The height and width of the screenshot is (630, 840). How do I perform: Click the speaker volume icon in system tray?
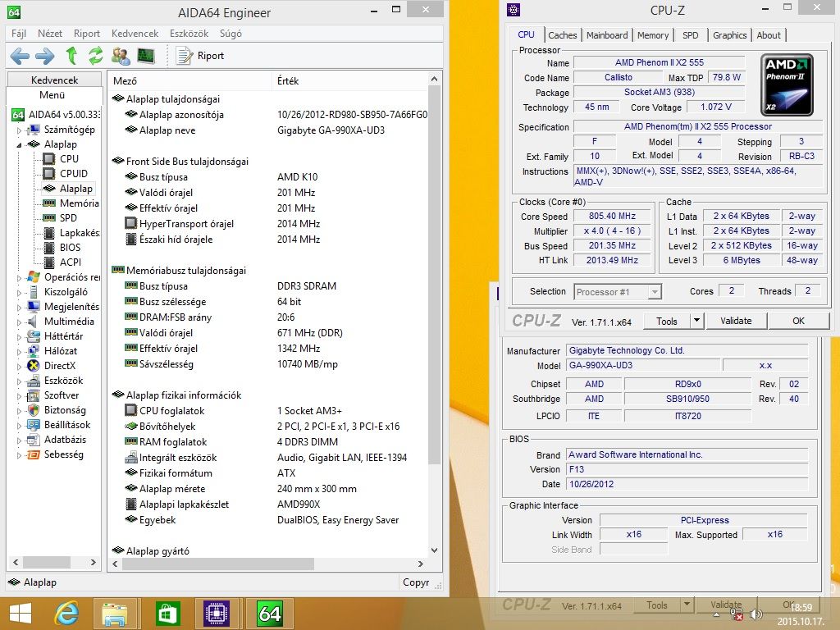click(x=755, y=613)
